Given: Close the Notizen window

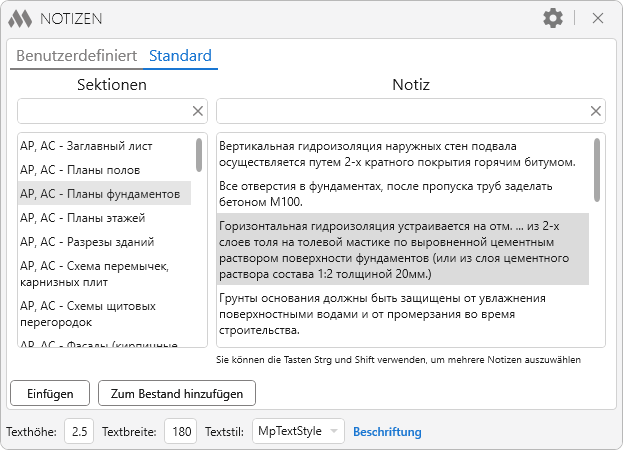Looking at the screenshot, I should pyautogui.click(x=598, y=18).
